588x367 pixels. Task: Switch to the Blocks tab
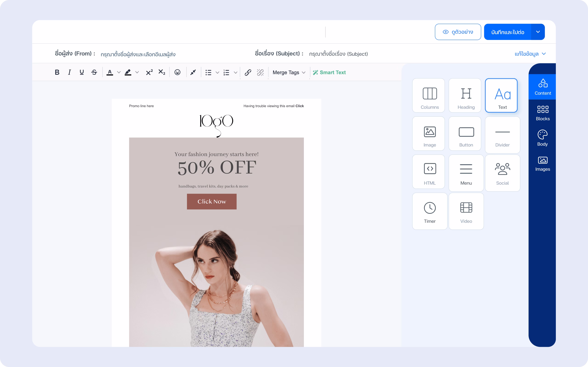pos(543,113)
